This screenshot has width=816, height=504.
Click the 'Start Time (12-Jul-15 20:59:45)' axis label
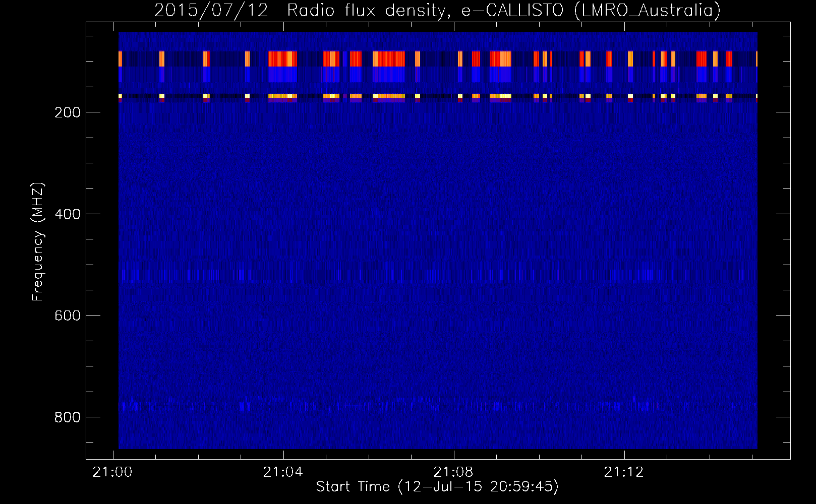(437, 487)
